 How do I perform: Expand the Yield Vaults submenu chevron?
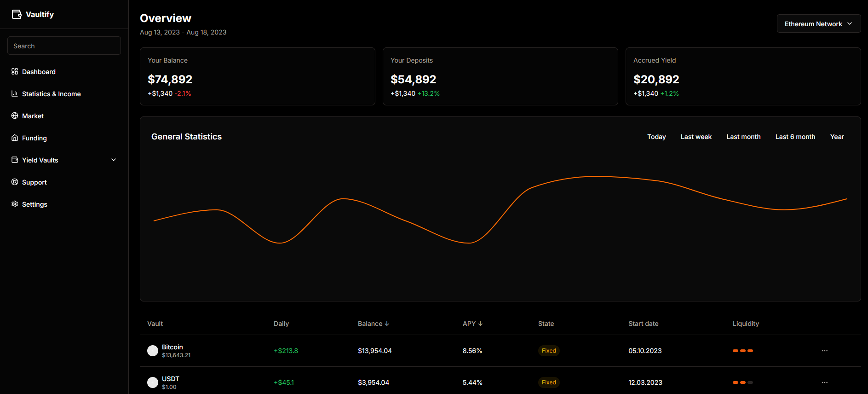[114, 160]
